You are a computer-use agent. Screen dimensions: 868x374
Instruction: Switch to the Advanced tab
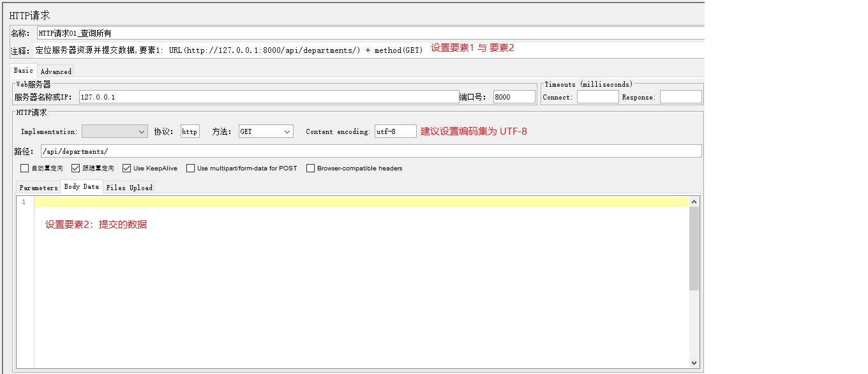[56, 71]
